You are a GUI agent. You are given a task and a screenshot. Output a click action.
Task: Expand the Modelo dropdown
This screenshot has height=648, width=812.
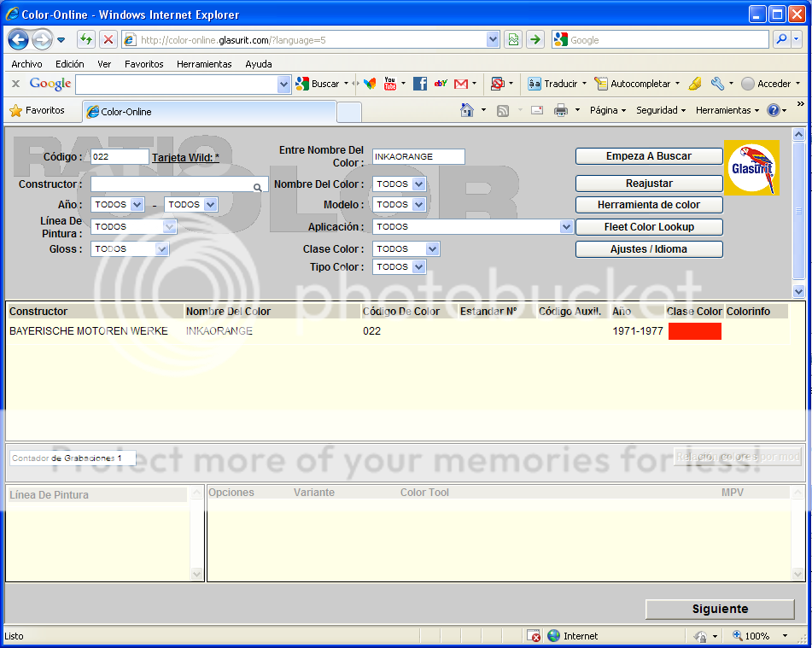coord(418,205)
